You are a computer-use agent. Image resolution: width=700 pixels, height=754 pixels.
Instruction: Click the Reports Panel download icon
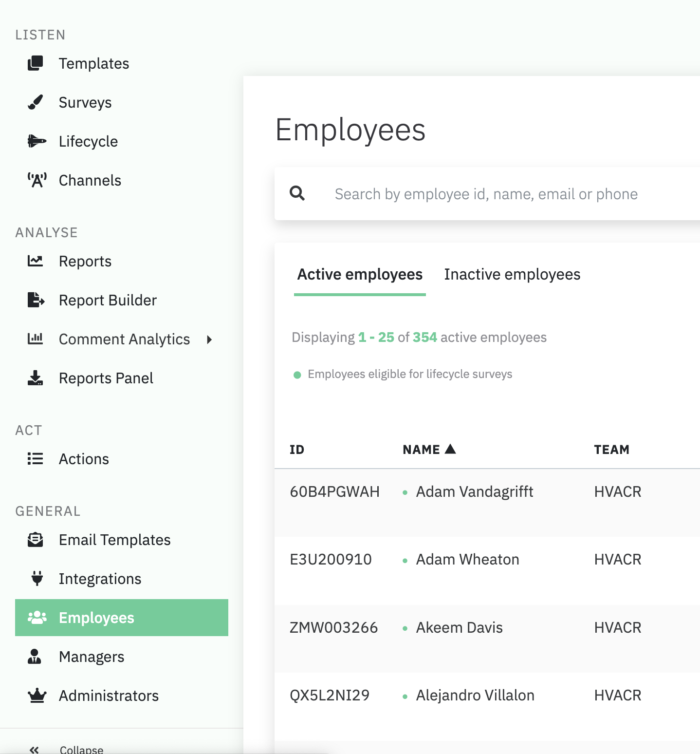pos(35,378)
